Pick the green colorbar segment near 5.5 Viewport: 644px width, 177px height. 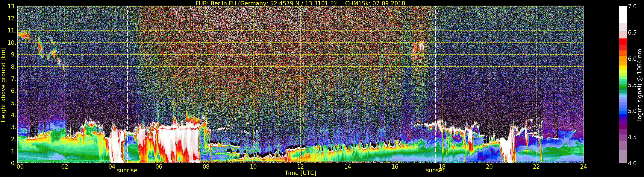click(623, 85)
